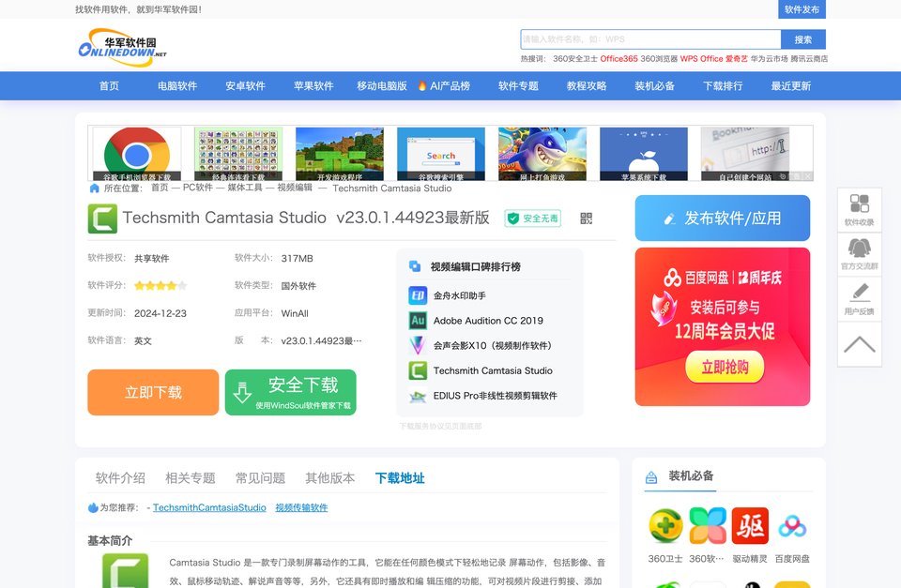Switch to the 其他版本 tab
901x588 pixels.
click(x=329, y=477)
